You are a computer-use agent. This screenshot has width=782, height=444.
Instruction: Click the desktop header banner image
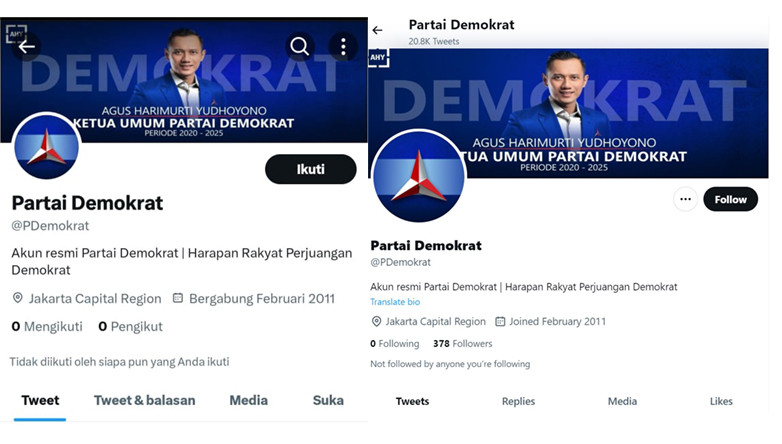point(569,113)
